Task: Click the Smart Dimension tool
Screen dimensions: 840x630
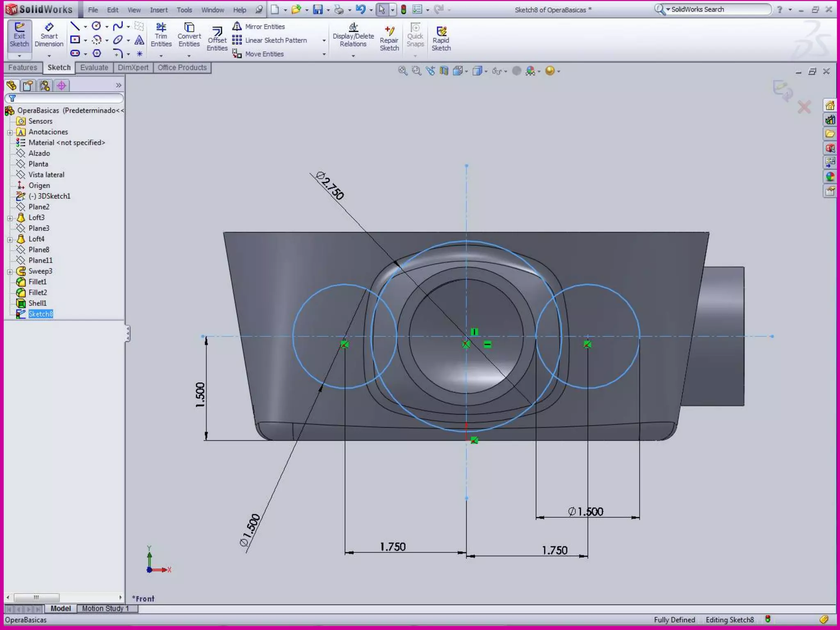Action: [x=49, y=35]
